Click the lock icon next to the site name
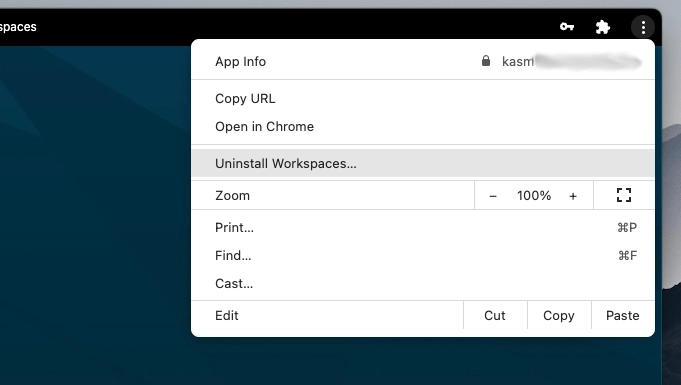Viewport: 681px width, 385px height. [486, 61]
